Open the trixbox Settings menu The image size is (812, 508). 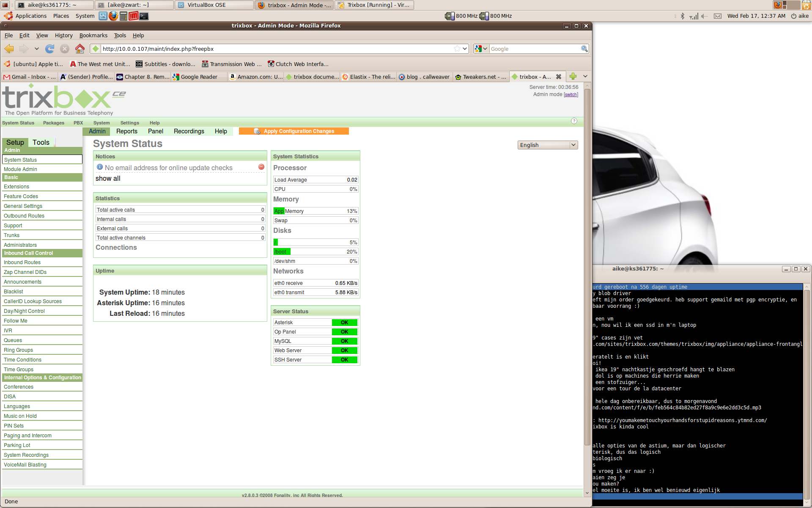(129, 123)
